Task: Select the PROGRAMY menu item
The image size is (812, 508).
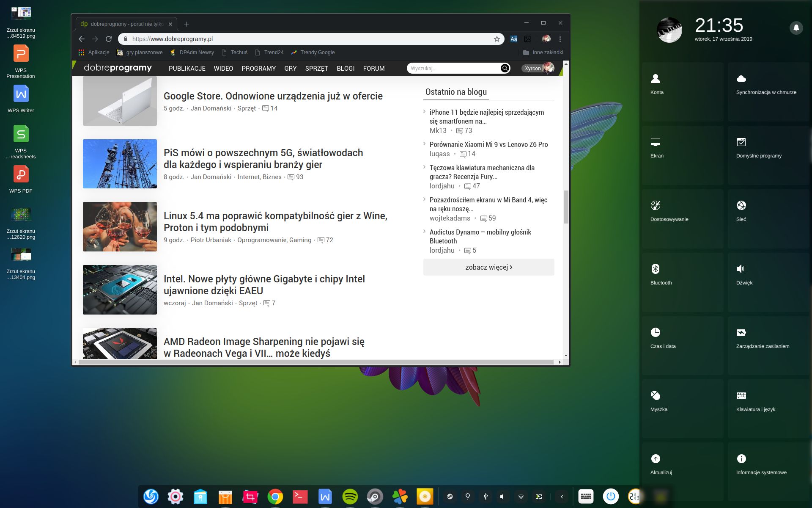Action: [258, 68]
